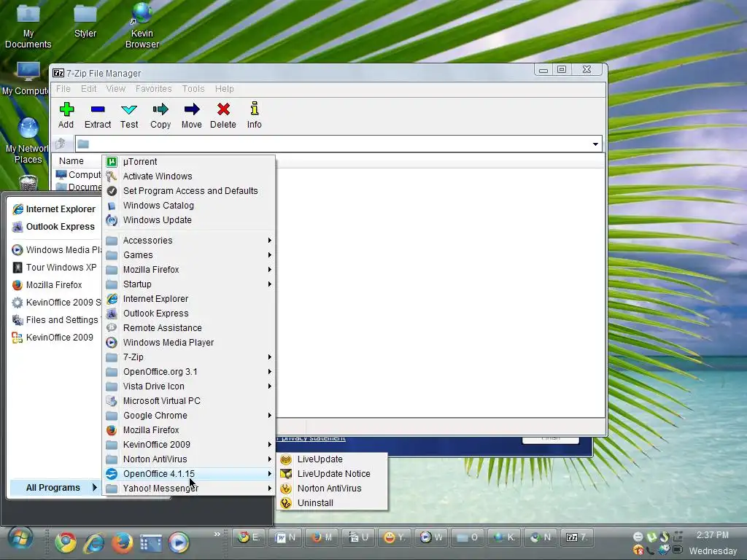The height and width of the screenshot is (560, 747).
Task: Click the Name column header
Action: click(x=71, y=161)
